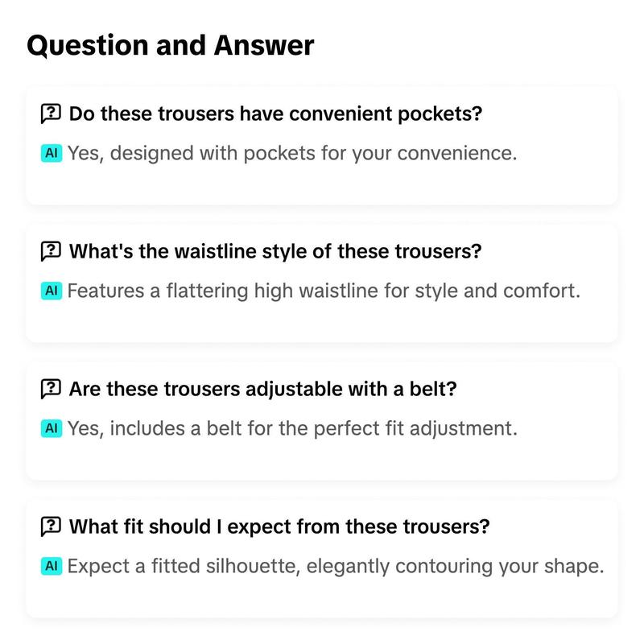The height and width of the screenshot is (644, 644).
Task: Click empty area of the pockets Q&A card
Action: 321,185
